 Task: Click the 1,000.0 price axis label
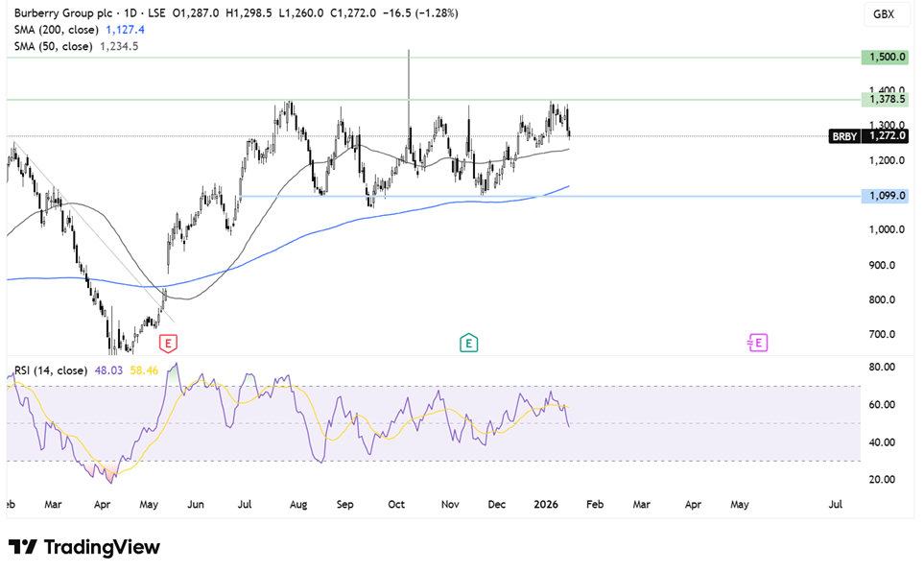click(887, 229)
